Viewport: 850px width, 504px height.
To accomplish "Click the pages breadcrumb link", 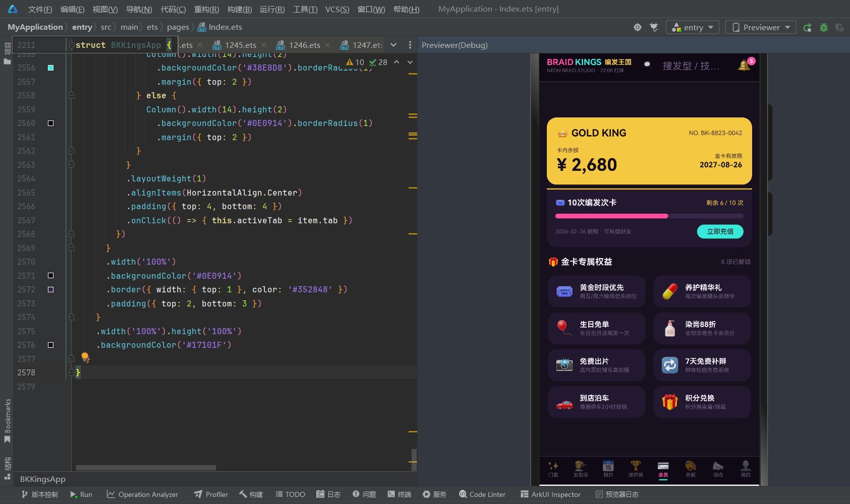I will coord(178,27).
